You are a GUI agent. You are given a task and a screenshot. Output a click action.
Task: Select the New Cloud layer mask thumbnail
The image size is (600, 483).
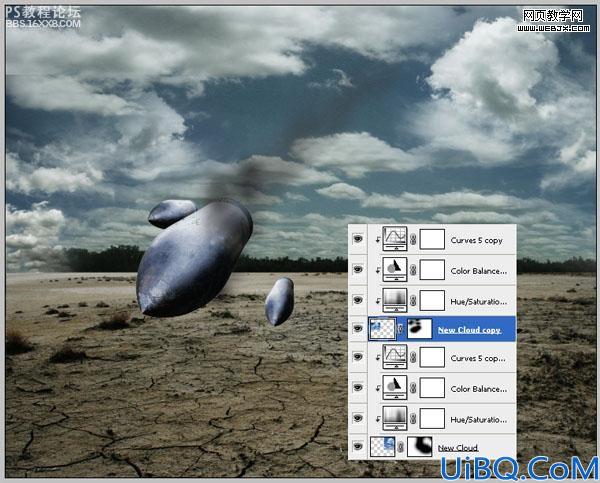(x=419, y=447)
